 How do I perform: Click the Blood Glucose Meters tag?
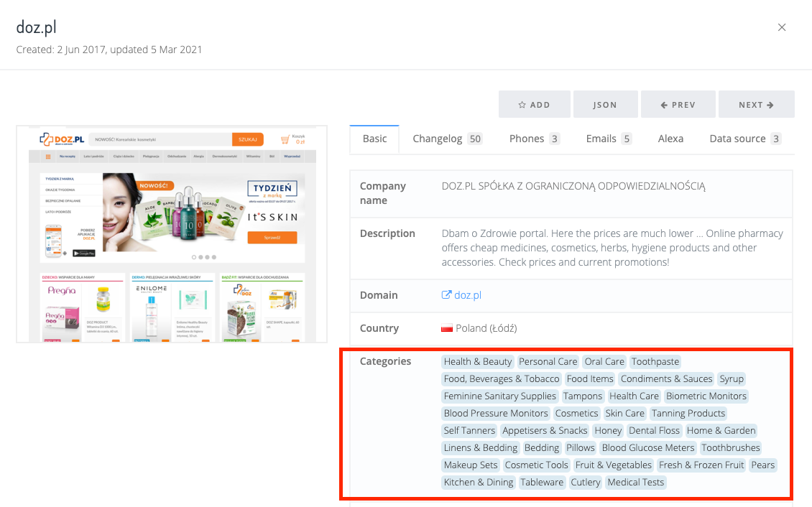click(x=647, y=448)
